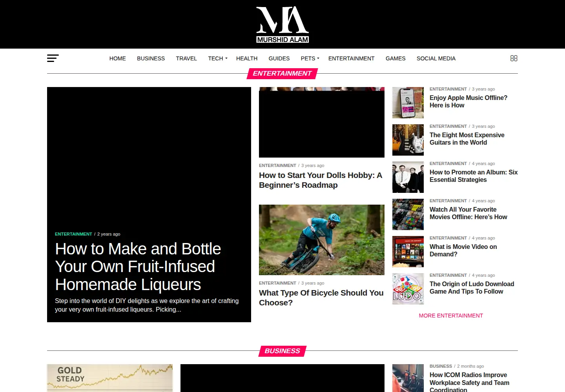Expand the Tech dropdown arrow
565x392 pixels.
click(226, 58)
